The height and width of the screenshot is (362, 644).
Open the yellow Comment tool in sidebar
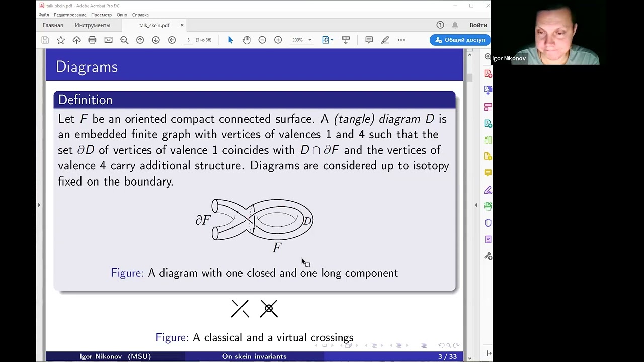(x=488, y=173)
